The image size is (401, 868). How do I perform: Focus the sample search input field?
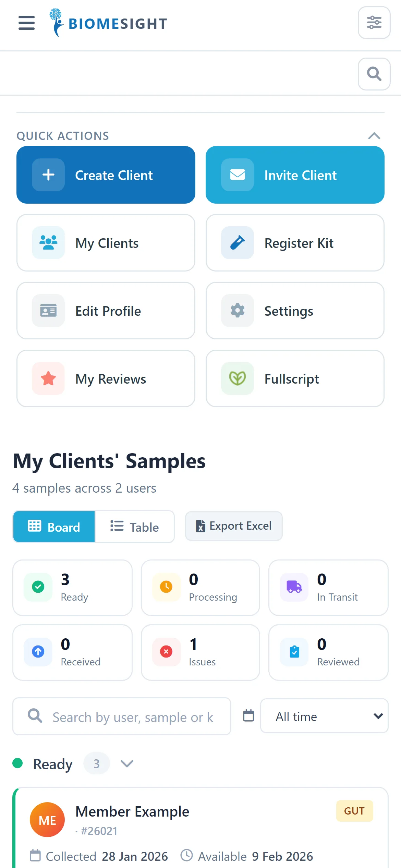[122, 716]
